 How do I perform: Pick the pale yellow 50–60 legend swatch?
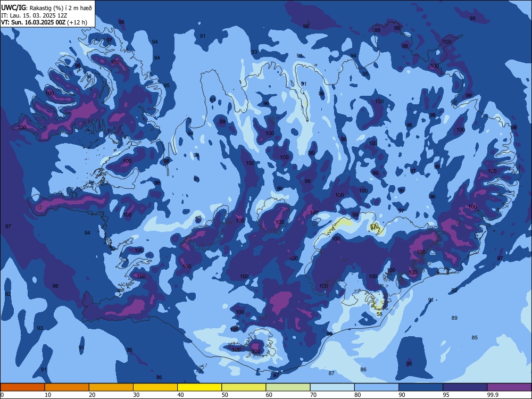(x=244, y=387)
